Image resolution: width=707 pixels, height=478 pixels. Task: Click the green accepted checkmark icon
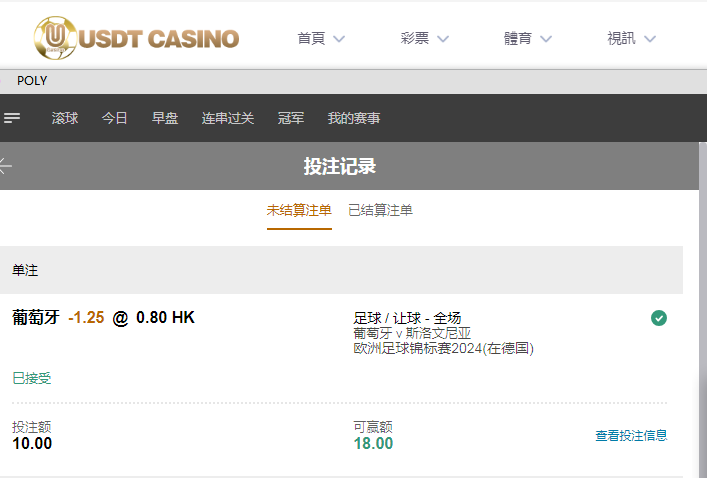658,318
